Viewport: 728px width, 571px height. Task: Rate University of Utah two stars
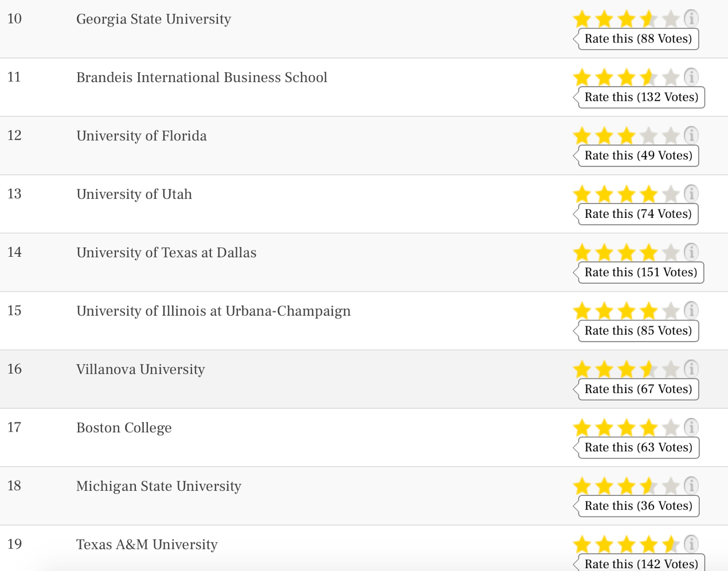click(604, 194)
